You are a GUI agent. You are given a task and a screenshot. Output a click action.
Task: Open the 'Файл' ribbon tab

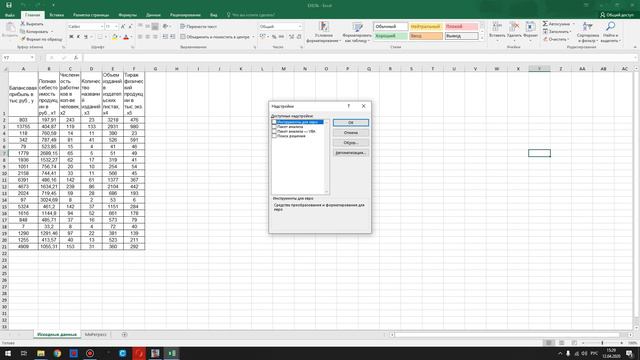pos(10,15)
